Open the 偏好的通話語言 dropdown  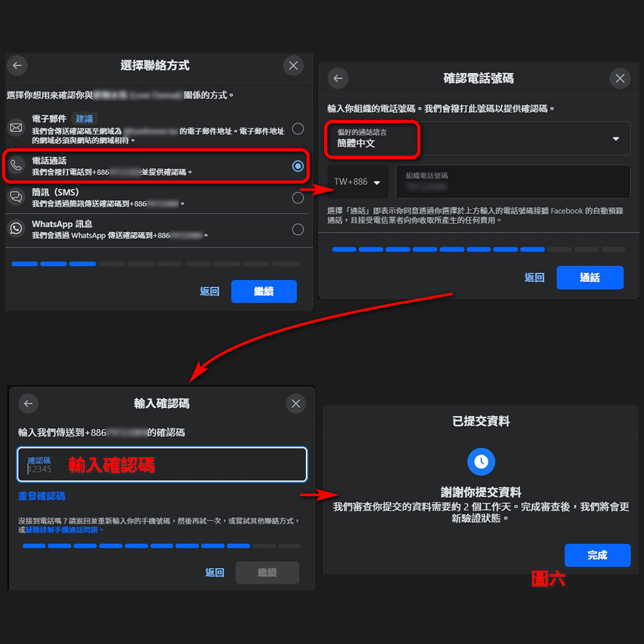coord(478,138)
